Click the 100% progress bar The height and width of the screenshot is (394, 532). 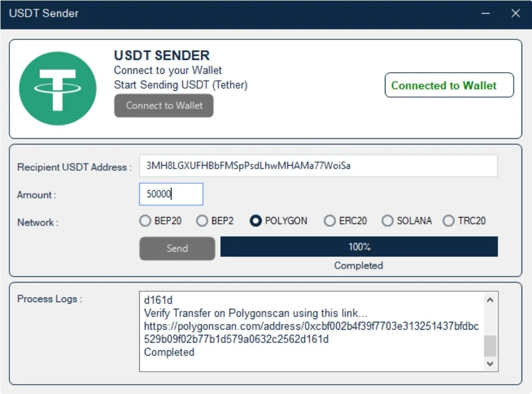[359, 247]
